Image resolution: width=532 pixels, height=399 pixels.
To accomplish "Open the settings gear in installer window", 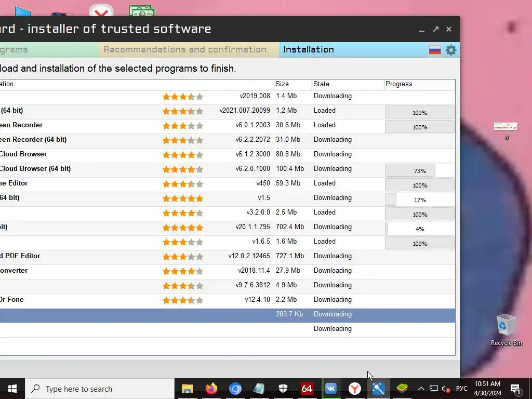I will [451, 50].
